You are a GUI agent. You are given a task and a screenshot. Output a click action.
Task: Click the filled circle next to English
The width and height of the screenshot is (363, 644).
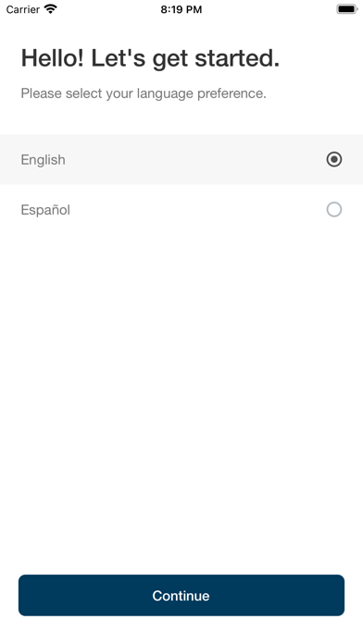click(x=333, y=159)
